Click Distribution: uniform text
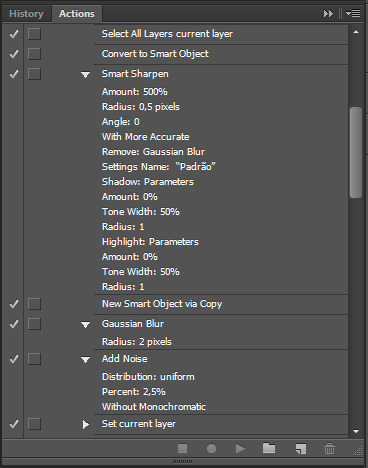 point(148,377)
